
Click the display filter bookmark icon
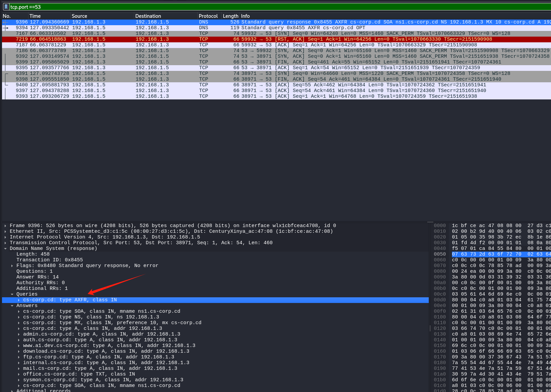click(x=6, y=7)
